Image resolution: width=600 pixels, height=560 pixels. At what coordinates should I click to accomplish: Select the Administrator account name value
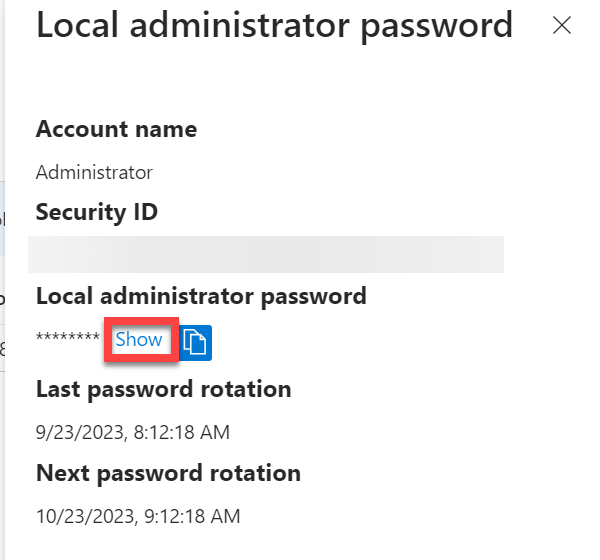click(x=94, y=172)
